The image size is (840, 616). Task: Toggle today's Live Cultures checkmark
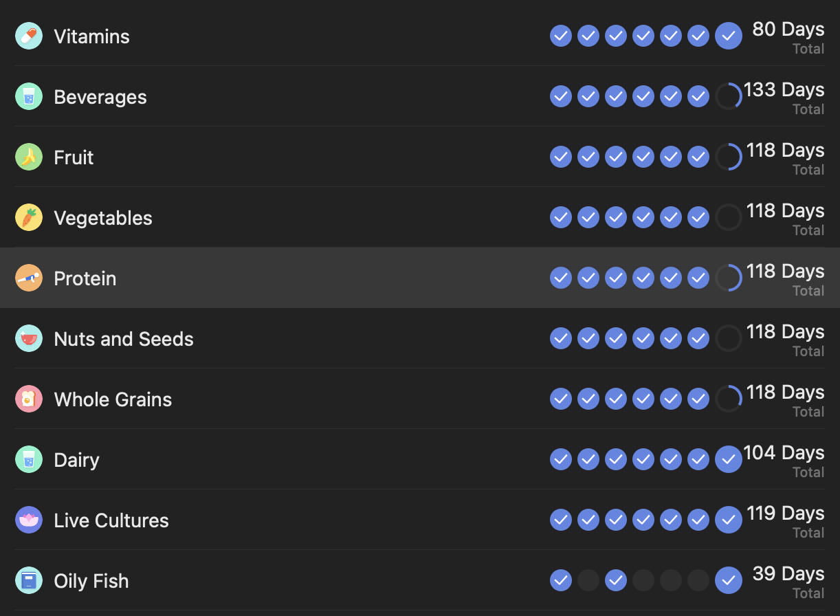728,520
